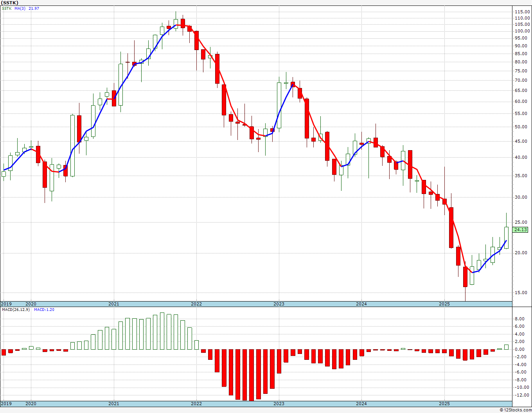Screen dimensions: 532x413
Task: Open the 12Stocks.com watermark link
Action: (515, 410)
